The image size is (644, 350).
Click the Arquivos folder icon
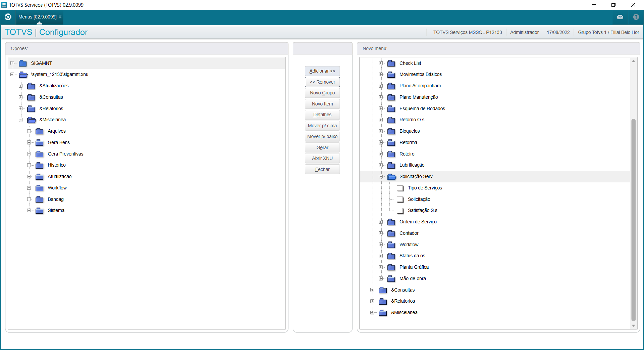[x=40, y=131]
